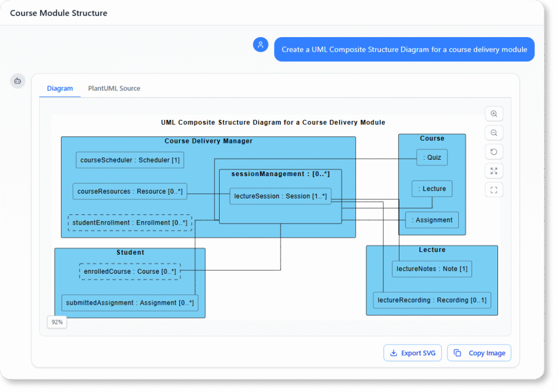The width and height of the screenshot is (558, 392).
Task: Click the UML prompt message bubble
Action: click(404, 49)
